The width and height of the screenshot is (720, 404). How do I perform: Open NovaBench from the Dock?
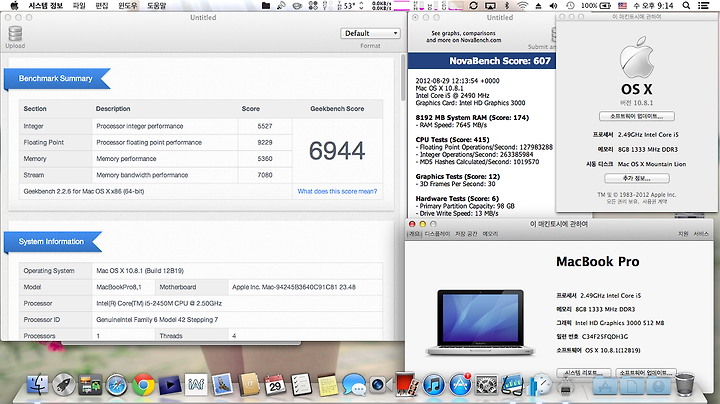(x=540, y=385)
